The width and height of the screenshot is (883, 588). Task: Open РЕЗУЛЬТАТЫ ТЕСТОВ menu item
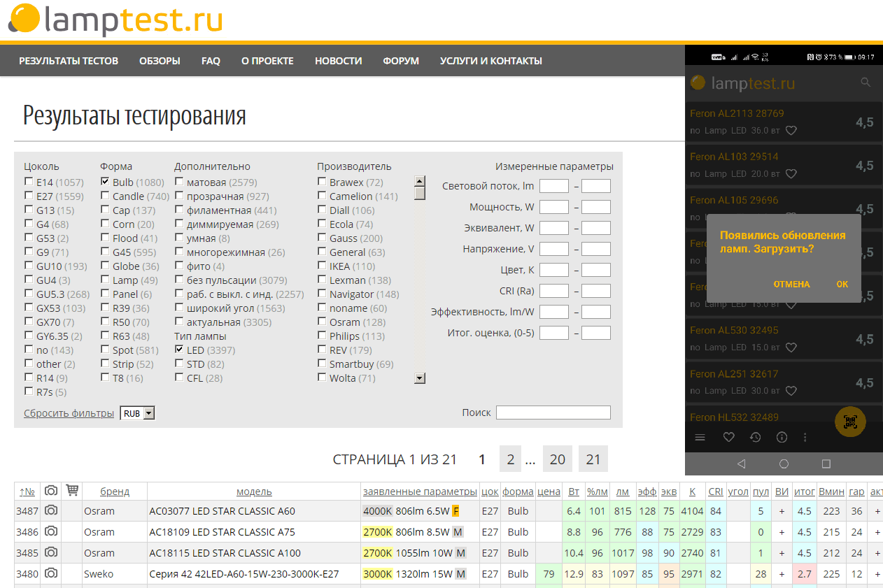coord(69,61)
